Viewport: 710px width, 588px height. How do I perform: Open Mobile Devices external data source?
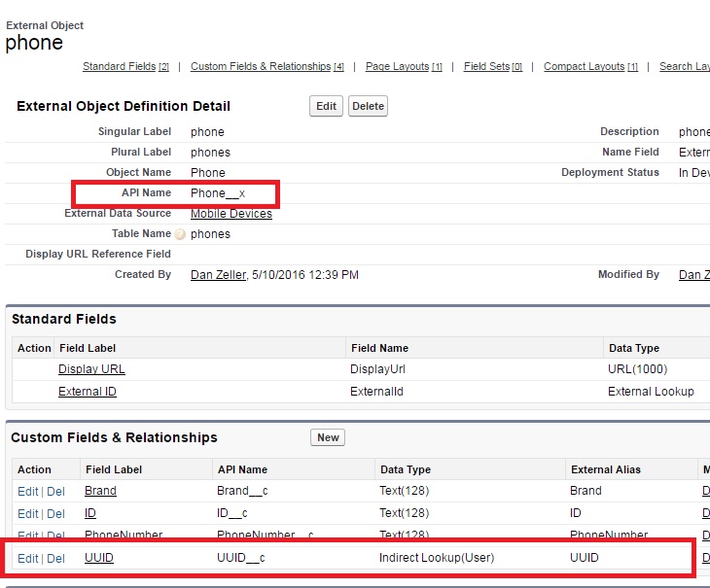(x=231, y=214)
